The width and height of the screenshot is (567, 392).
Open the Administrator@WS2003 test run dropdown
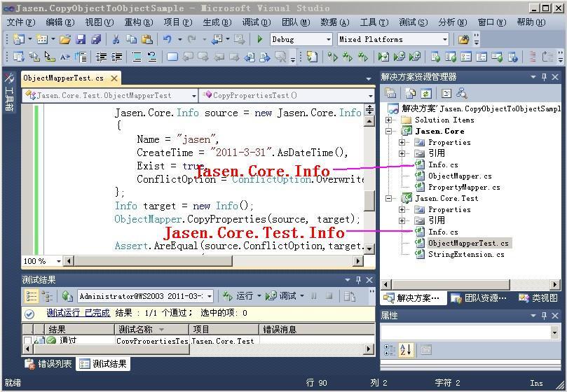tap(210, 297)
